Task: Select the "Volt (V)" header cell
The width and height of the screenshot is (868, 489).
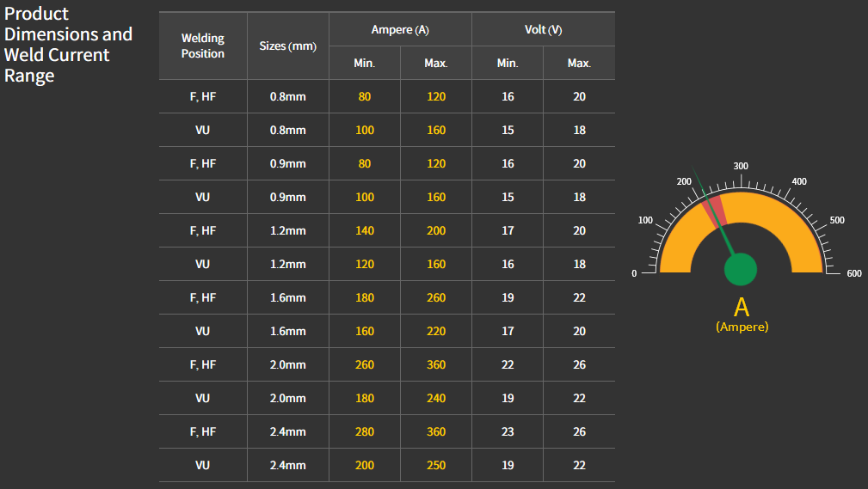Action: tap(543, 30)
